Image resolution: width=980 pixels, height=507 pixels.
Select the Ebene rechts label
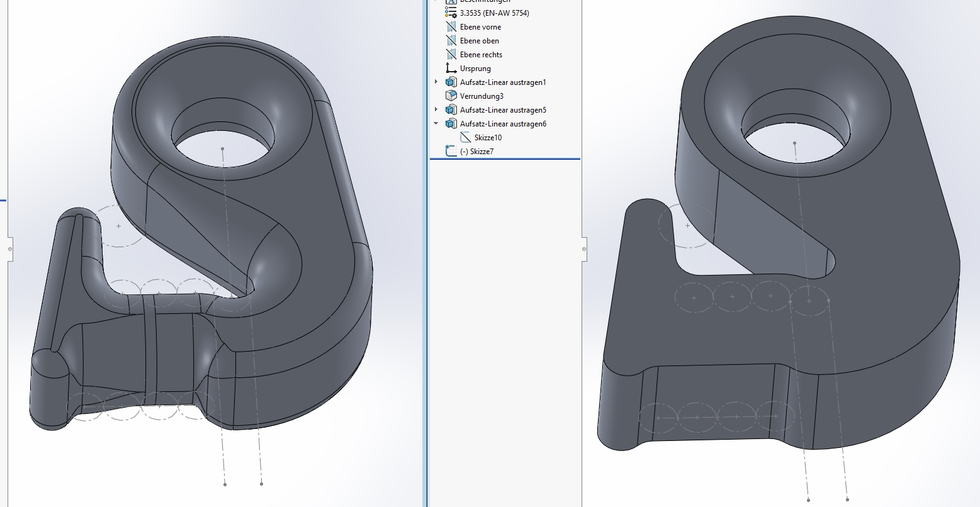pyautogui.click(x=482, y=55)
